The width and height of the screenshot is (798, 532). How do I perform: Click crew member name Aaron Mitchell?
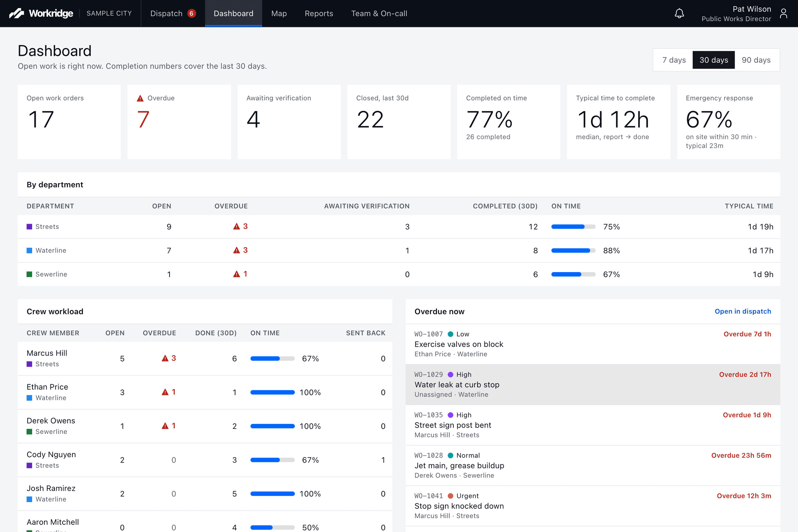tap(53, 522)
